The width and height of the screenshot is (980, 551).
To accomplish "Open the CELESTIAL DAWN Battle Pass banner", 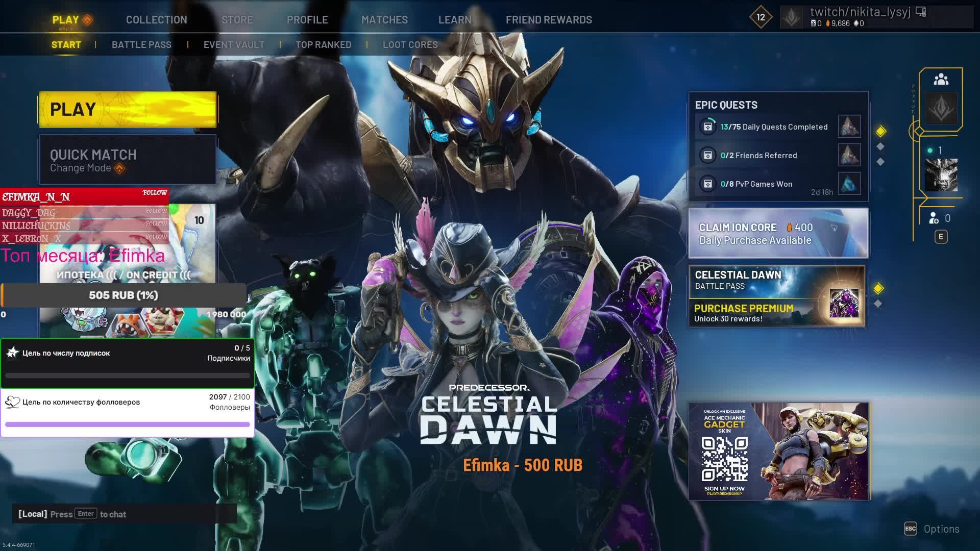I will [777, 296].
